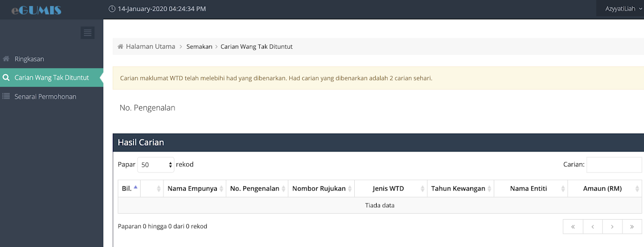Sort table by Amaun (RM)

click(605, 188)
